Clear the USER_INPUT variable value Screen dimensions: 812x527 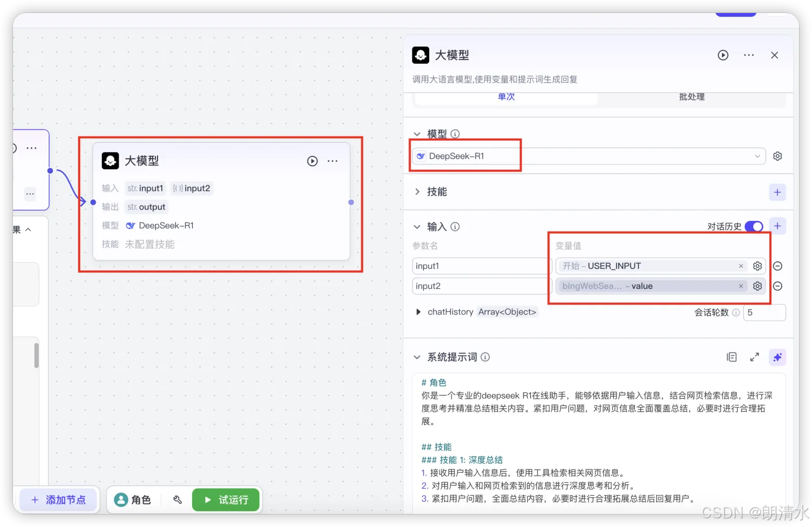point(741,266)
